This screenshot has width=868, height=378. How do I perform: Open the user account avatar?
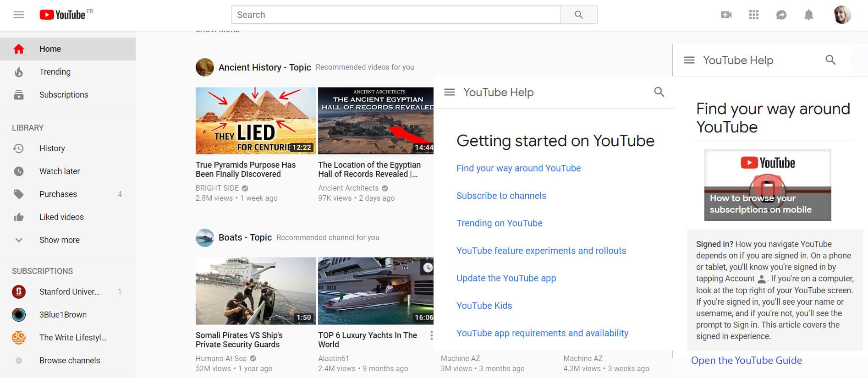[842, 15]
